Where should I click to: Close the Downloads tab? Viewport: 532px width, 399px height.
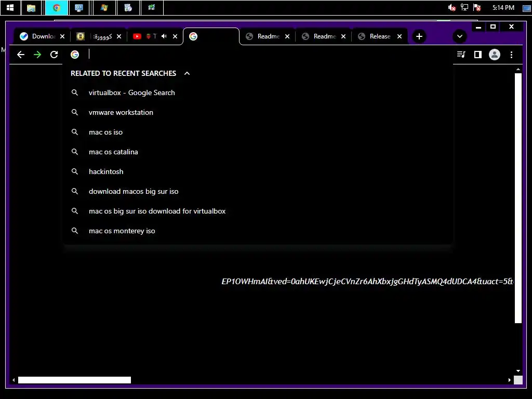[x=62, y=36]
